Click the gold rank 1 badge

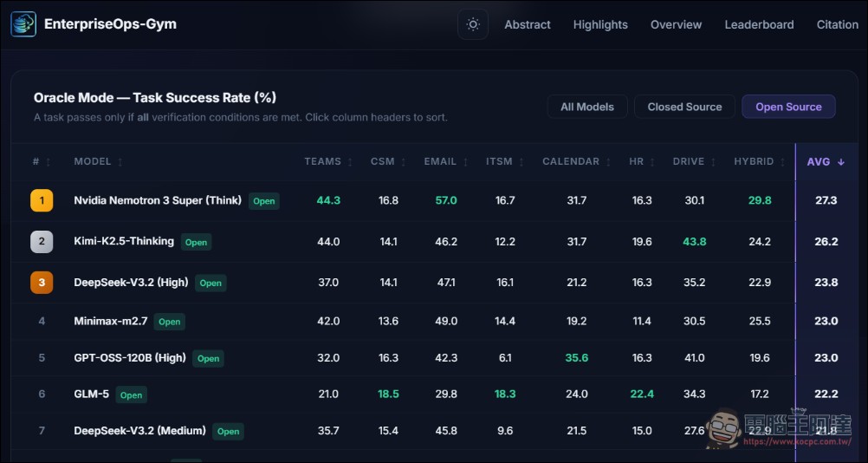point(42,200)
